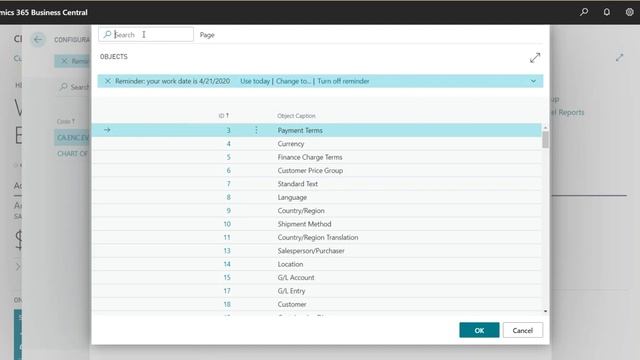Click 'Use today' in reminder bar
This screenshot has width=640, height=360.
point(255,81)
